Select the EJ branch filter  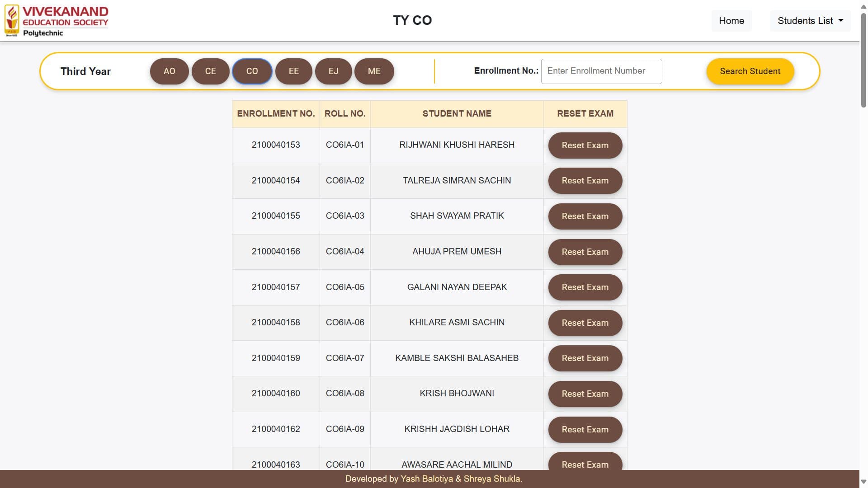point(333,71)
